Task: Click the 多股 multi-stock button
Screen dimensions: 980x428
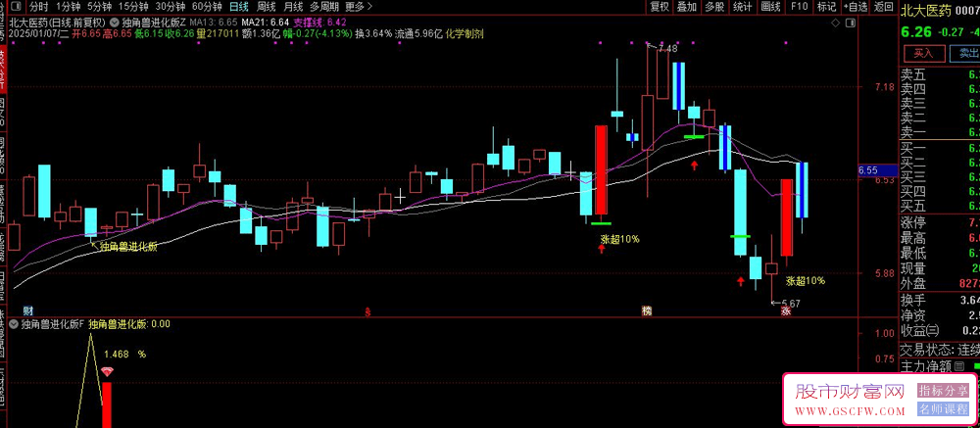Action: click(x=714, y=7)
